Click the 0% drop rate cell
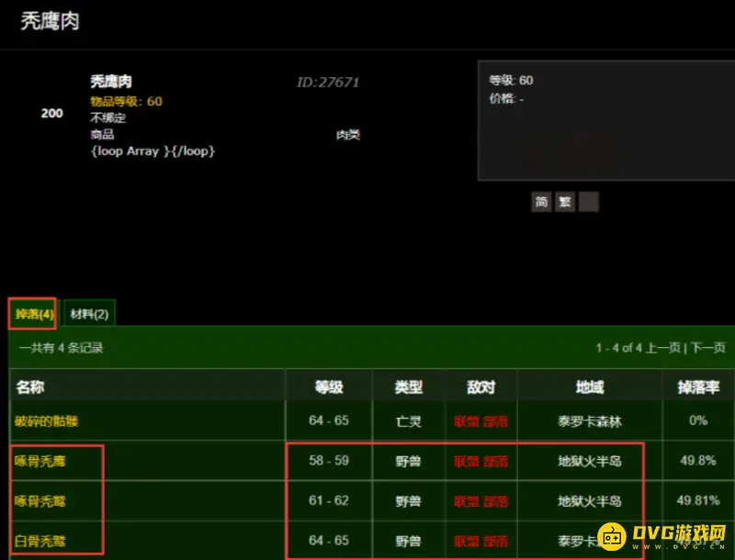 698,420
